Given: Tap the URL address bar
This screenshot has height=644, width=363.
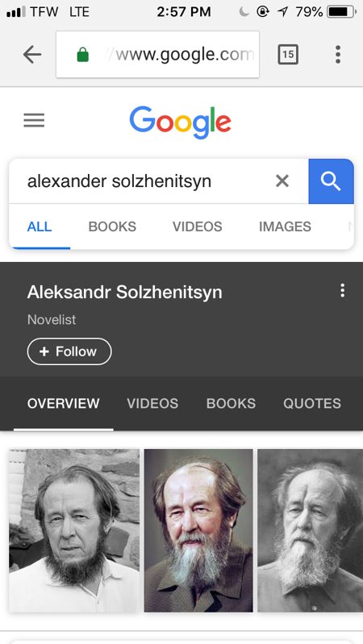Looking at the screenshot, I should tap(157, 54).
